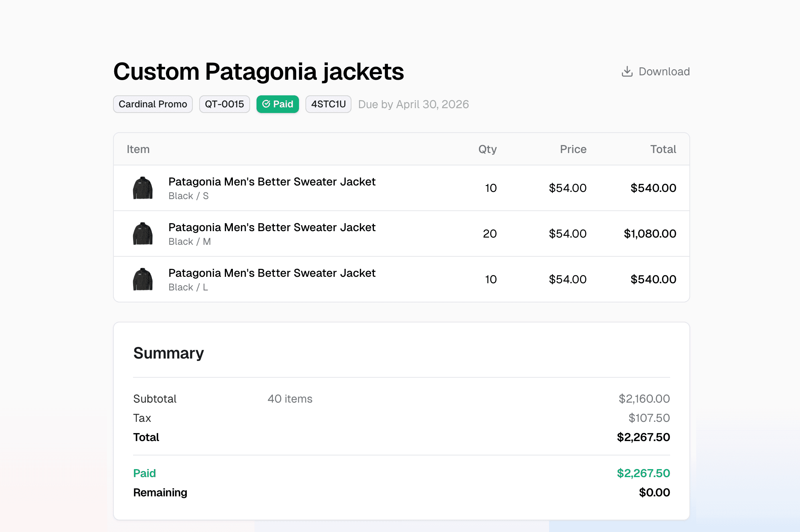The height and width of the screenshot is (532, 800).
Task: Click the Download text label
Action: tap(664, 71)
